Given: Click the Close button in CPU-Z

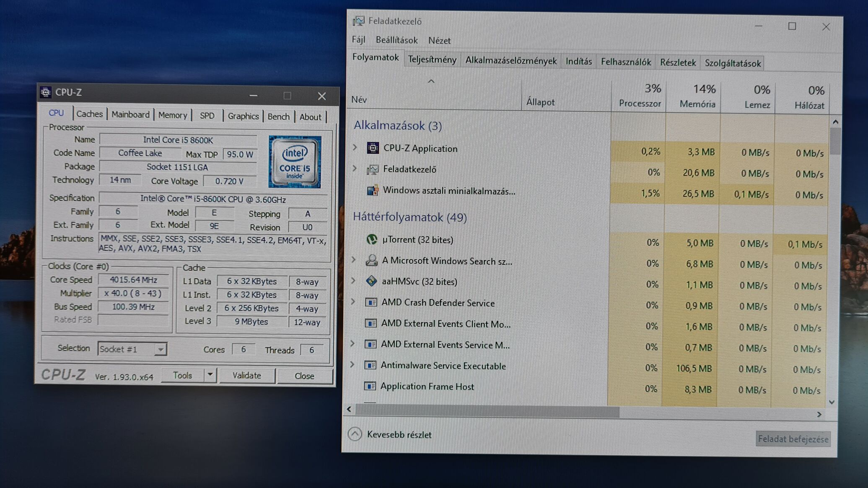Looking at the screenshot, I should 304,376.
